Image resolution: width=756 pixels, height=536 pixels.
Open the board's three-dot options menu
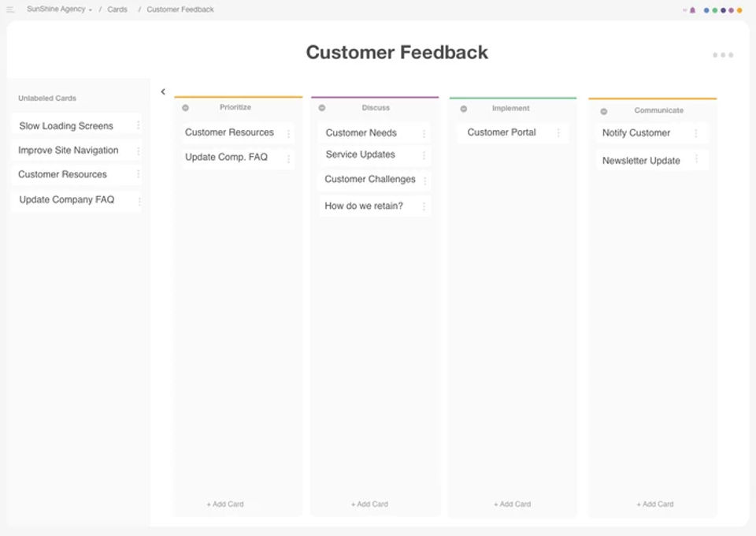coord(723,55)
